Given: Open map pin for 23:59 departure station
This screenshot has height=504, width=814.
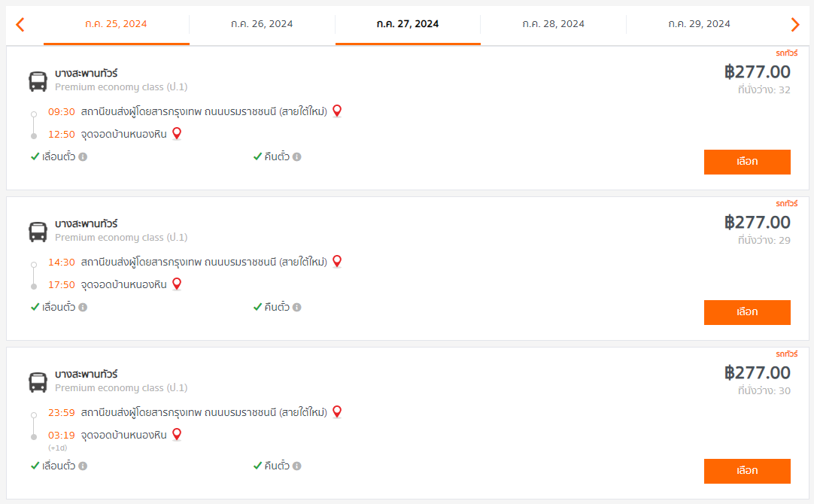Looking at the screenshot, I should pos(337,412).
